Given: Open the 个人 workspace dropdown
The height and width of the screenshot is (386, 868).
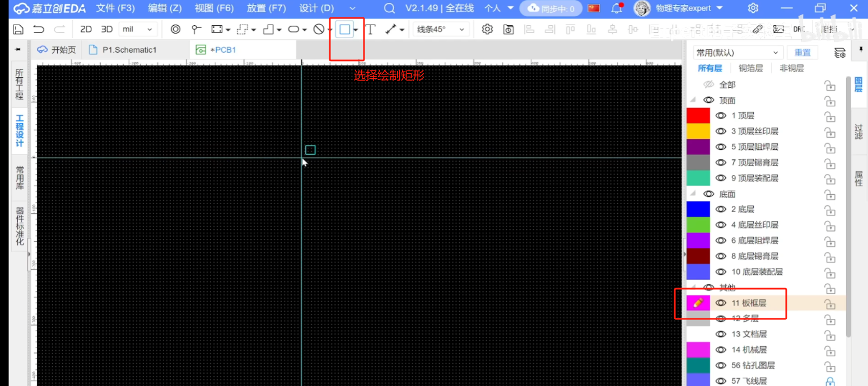Looking at the screenshot, I should click(x=499, y=8).
